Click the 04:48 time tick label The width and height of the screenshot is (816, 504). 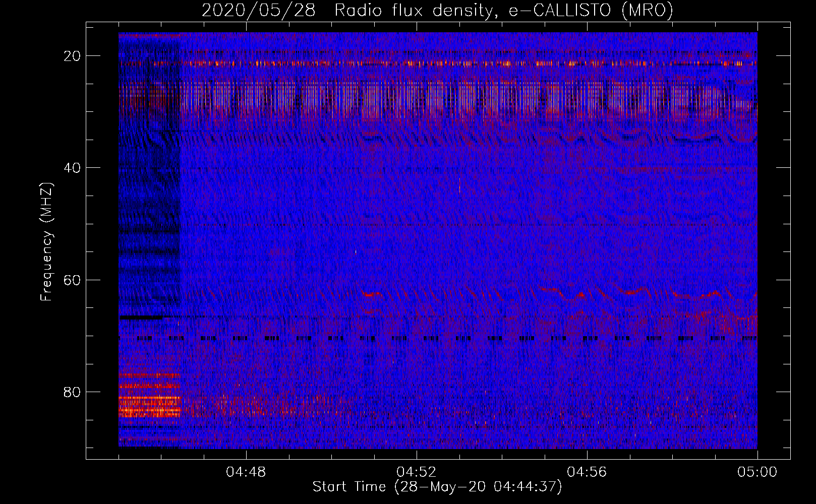click(x=246, y=472)
